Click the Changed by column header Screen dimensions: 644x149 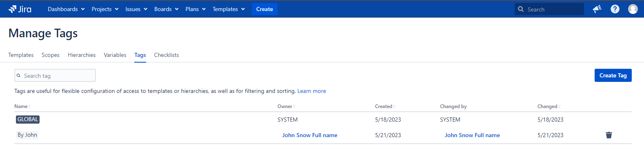(x=453, y=106)
